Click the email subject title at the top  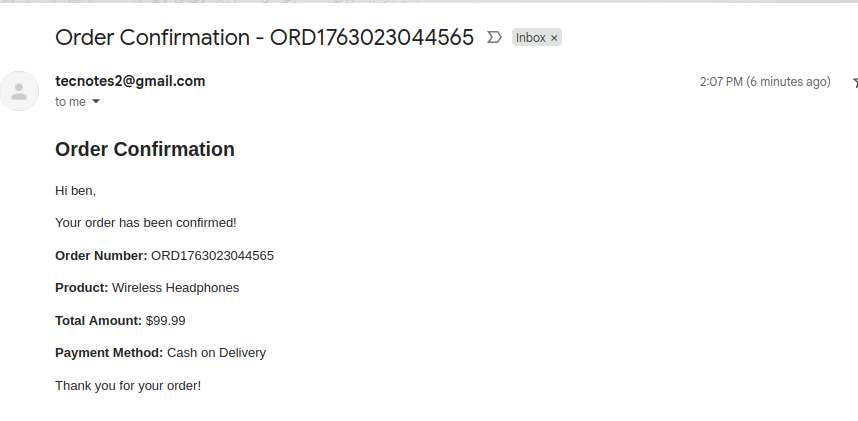[x=264, y=38]
